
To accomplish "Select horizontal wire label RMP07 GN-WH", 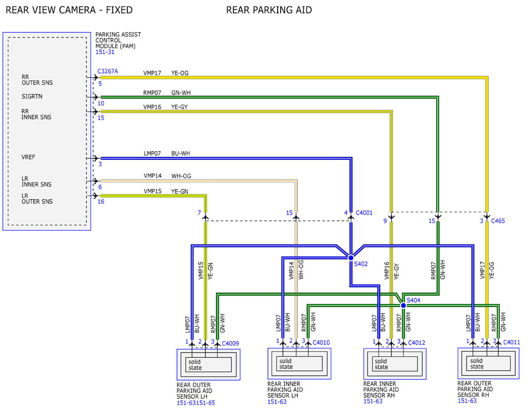I will point(167,93).
